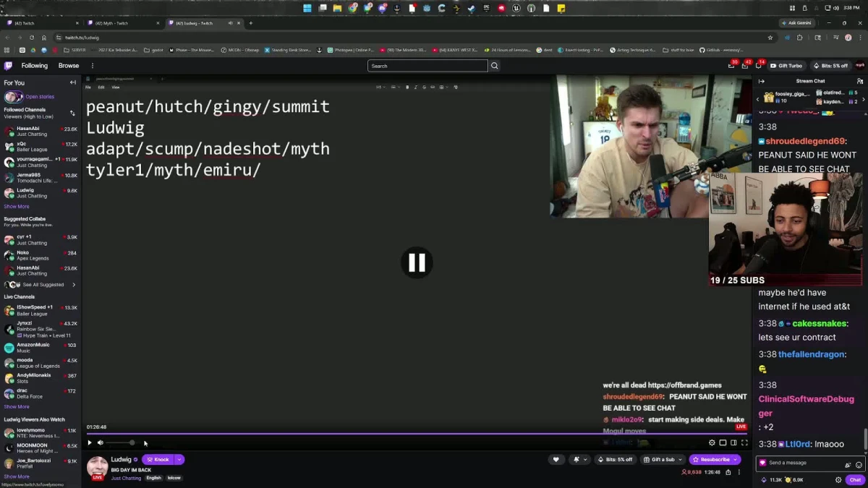Click the Twitch search field

click(x=427, y=66)
